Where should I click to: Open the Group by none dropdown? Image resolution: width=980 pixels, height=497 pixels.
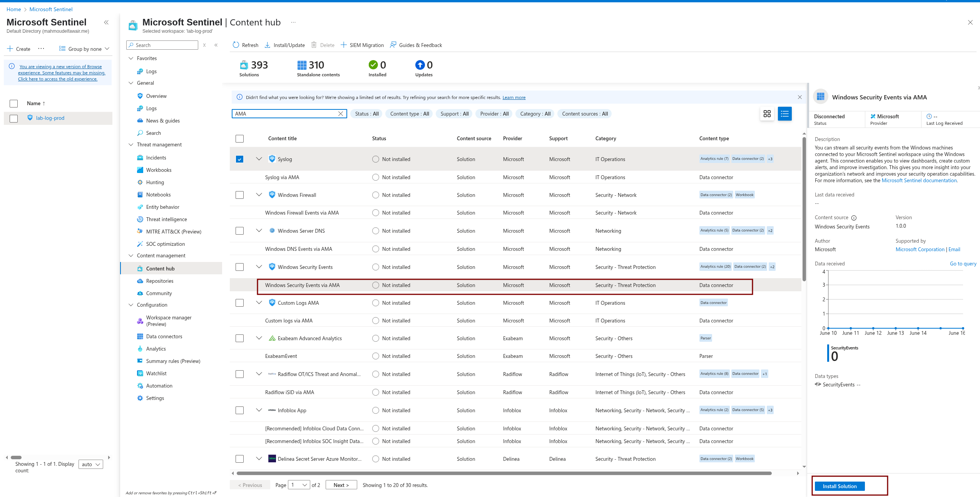point(85,49)
